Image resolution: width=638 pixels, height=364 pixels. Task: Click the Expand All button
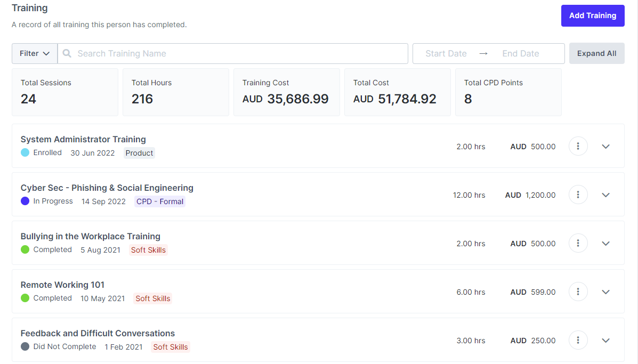point(596,53)
